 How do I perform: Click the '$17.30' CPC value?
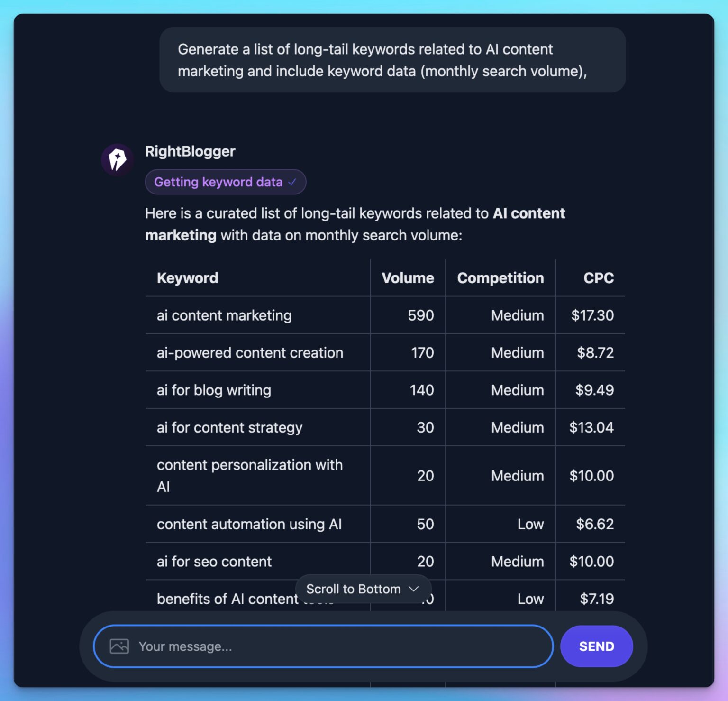pyautogui.click(x=592, y=315)
